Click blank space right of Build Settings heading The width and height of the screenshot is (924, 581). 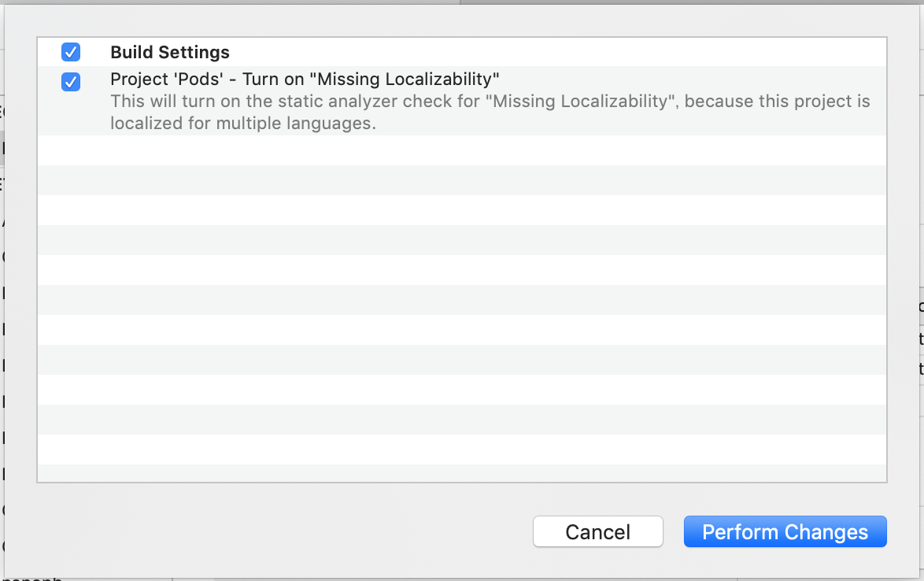click(551, 53)
